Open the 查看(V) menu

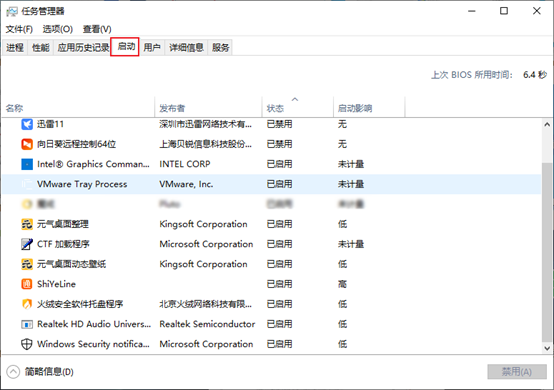tap(97, 29)
